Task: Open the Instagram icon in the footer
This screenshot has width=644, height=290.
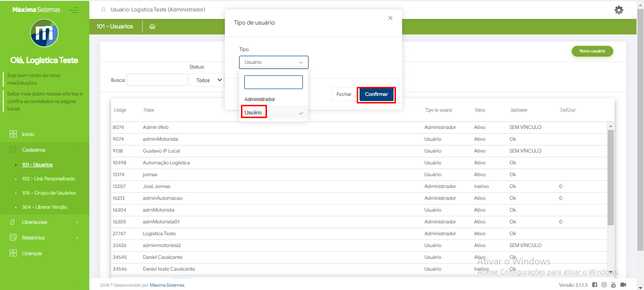Action: [604, 285]
